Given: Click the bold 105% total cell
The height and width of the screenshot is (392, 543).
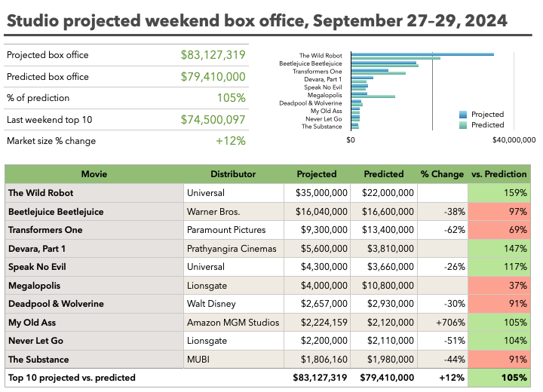Looking at the screenshot, I should tap(499, 378).
